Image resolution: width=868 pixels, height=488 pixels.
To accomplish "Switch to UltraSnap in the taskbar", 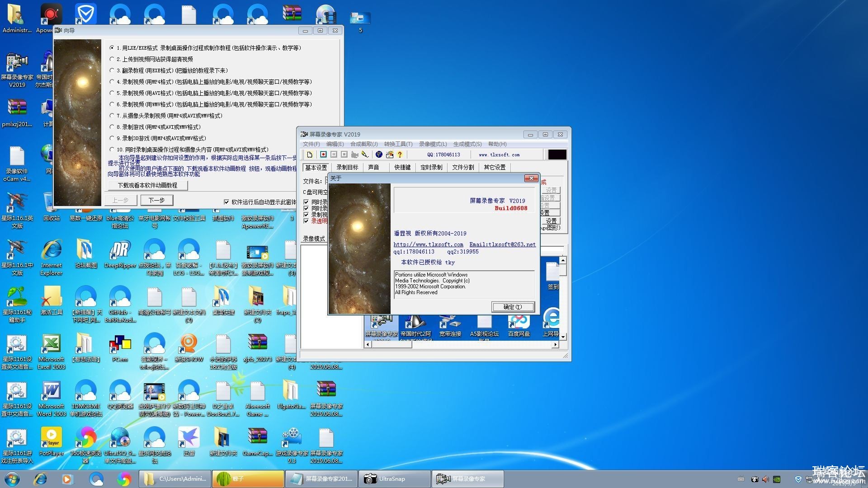I will point(395,479).
